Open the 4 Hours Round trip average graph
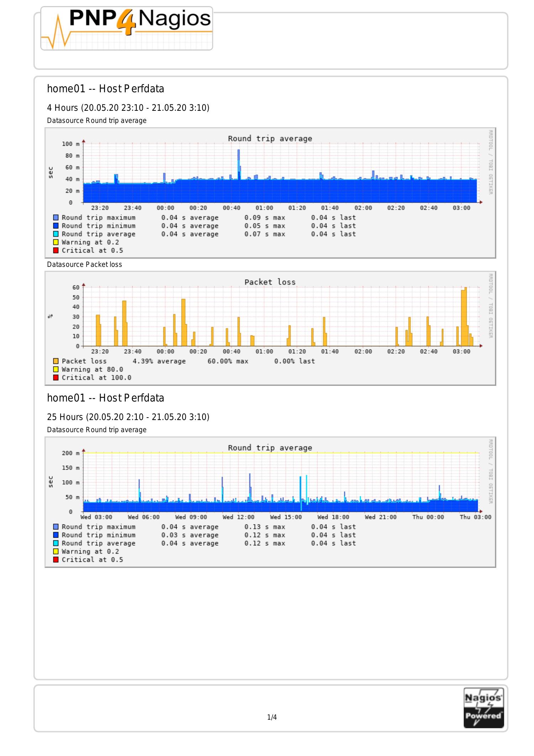The image size is (534, 756). (x=270, y=192)
